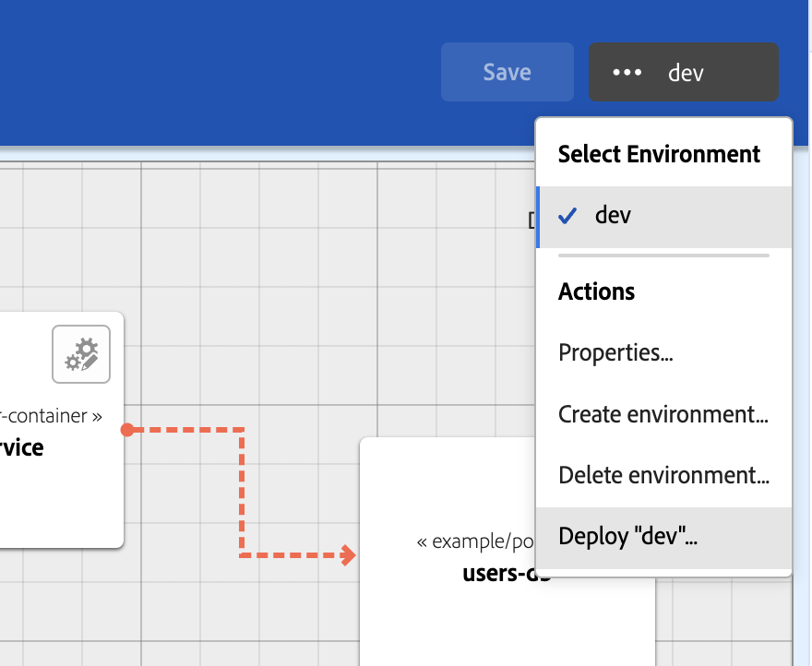Choose Create environment... action
812x666 pixels.
pyautogui.click(x=663, y=414)
